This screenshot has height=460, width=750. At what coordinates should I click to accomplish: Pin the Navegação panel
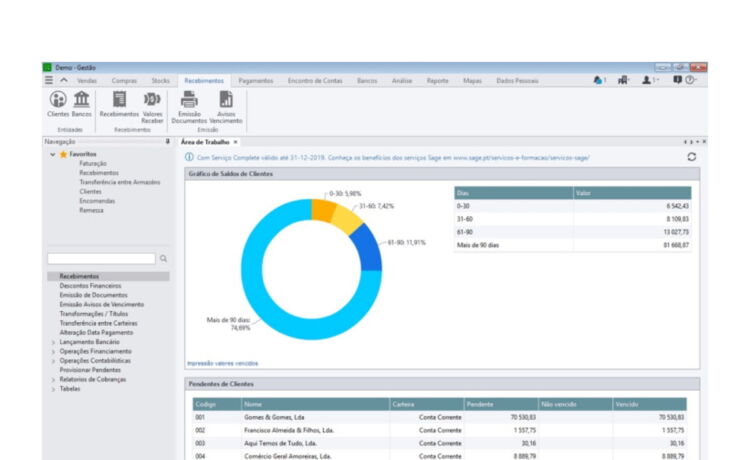[x=167, y=142]
